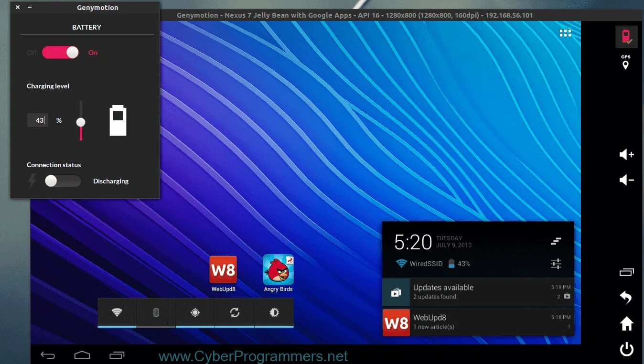Open the Bluetooth quick settings tile
644x364 pixels.
(156, 313)
